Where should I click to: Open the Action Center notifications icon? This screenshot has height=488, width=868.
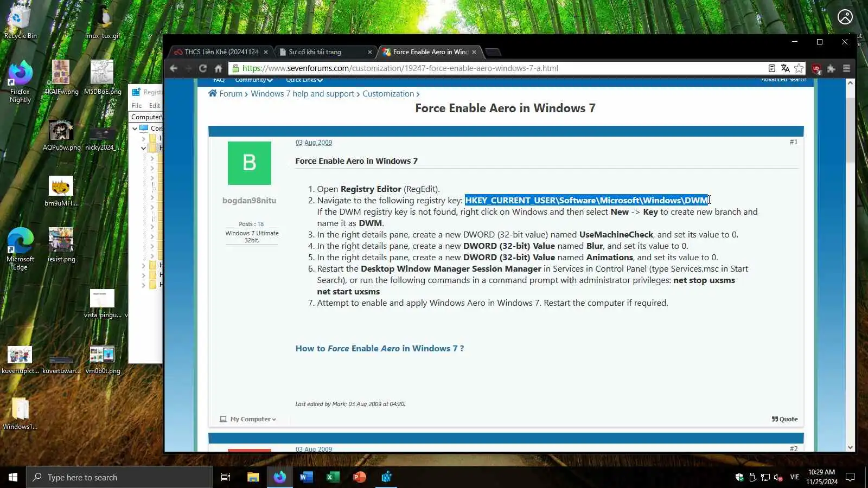click(850, 477)
